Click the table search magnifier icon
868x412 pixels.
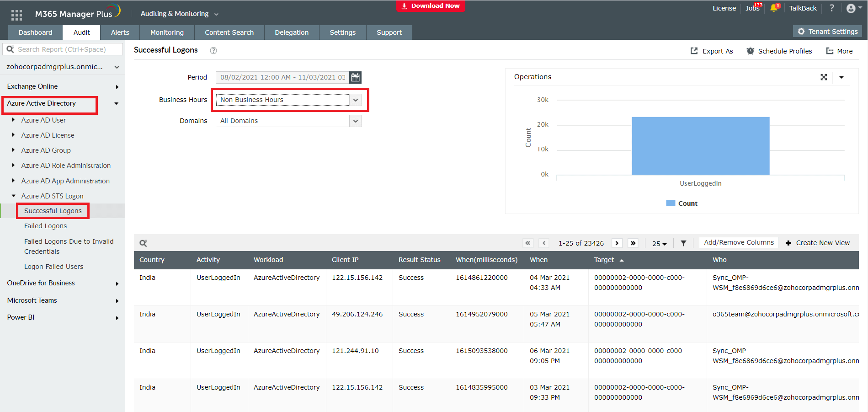[x=143, y=243]
